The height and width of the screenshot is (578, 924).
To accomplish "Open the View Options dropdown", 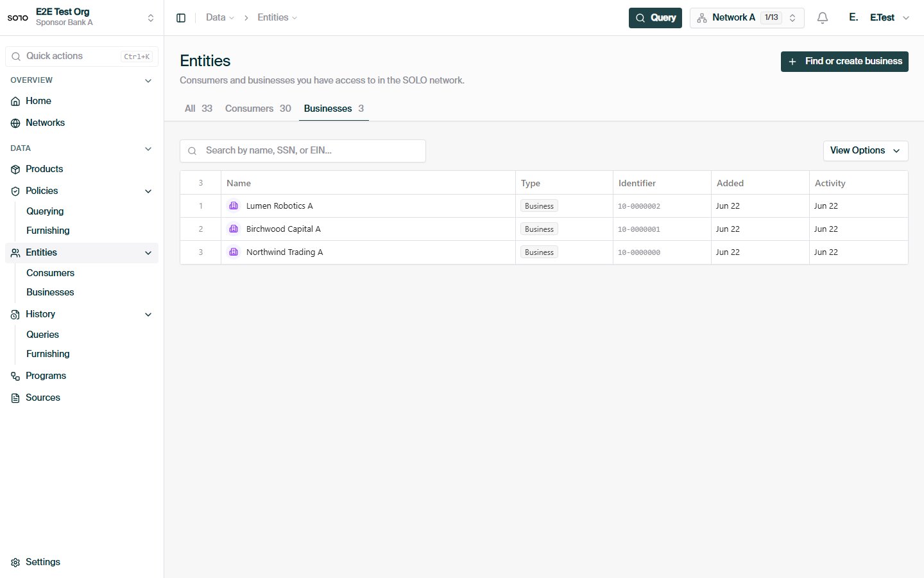I will pos(866,151).
